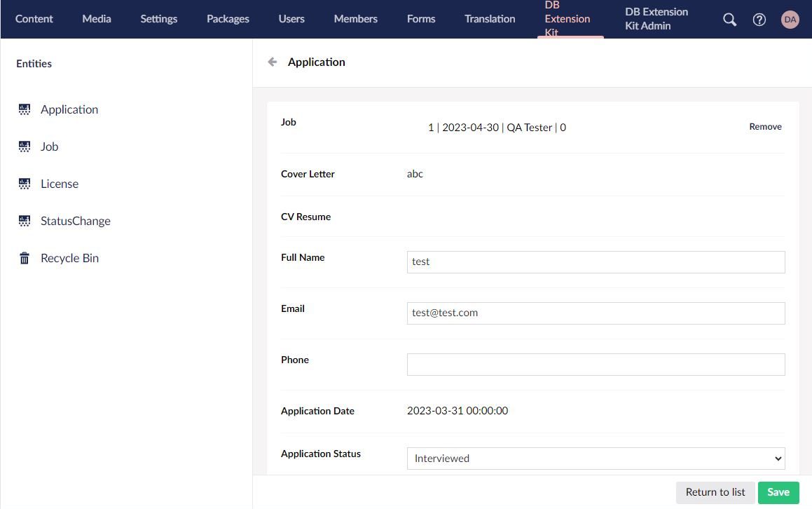Click the Save button
The height and width of the screenshot is (509, 812).
[x=778, y=492]
